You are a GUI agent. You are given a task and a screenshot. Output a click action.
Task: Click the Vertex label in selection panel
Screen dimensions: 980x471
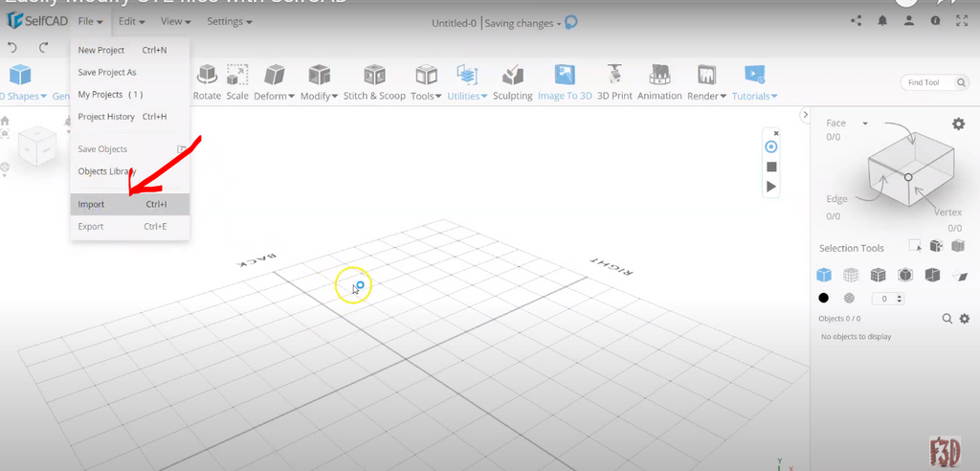pos(947,213)
